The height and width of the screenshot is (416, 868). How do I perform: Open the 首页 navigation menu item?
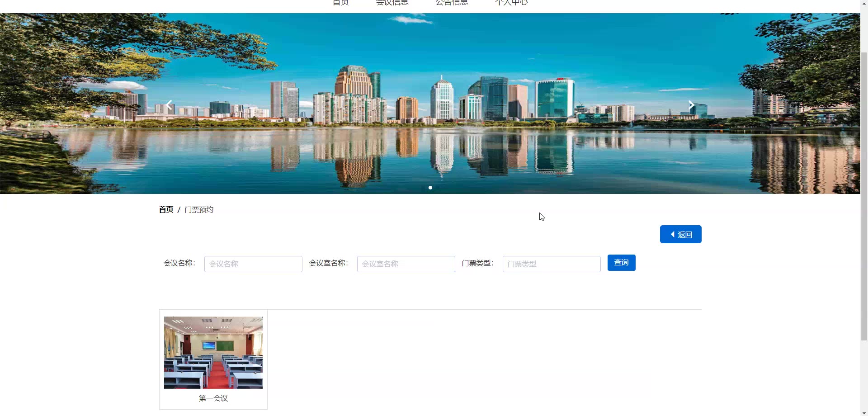341,3
